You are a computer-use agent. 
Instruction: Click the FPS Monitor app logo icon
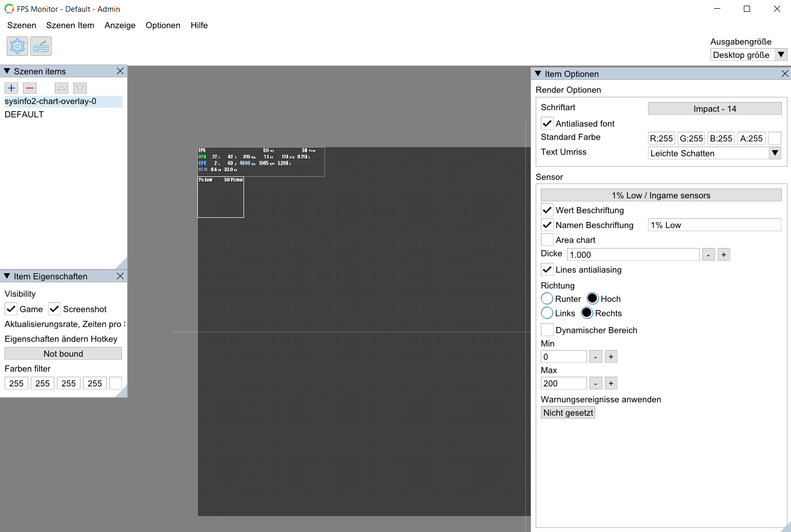(9, 9)
